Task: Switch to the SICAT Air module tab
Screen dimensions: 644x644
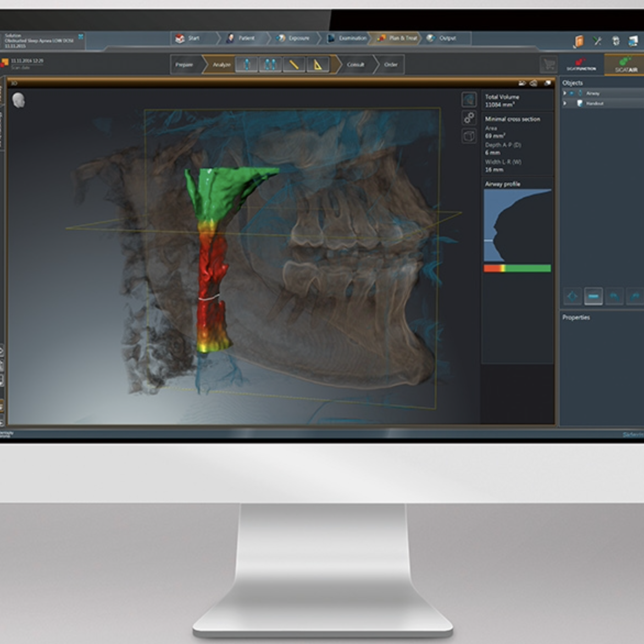Action: tap(625, 64)
